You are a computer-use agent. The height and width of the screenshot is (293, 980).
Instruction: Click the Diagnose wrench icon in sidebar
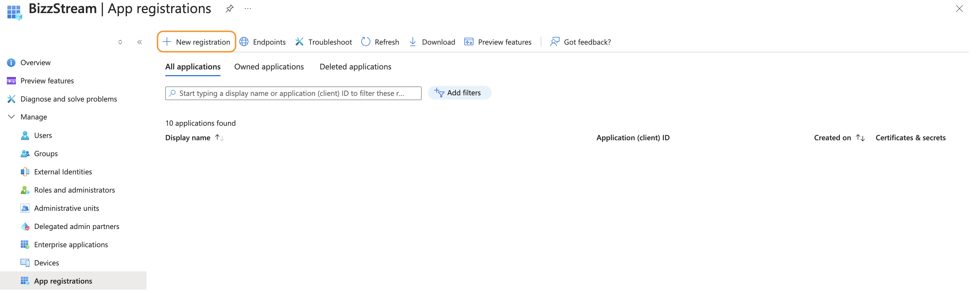tap(11, 99)
